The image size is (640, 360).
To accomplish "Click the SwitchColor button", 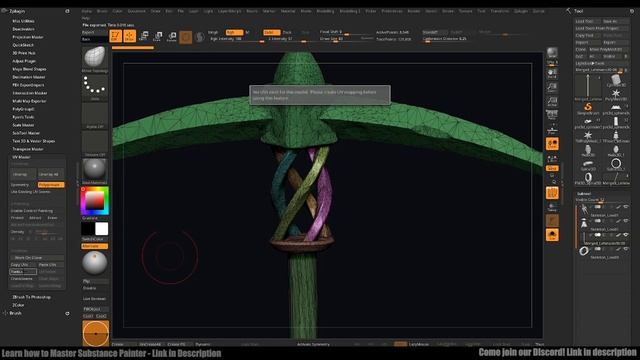I will pyautogui.click(x=93, y=239).
